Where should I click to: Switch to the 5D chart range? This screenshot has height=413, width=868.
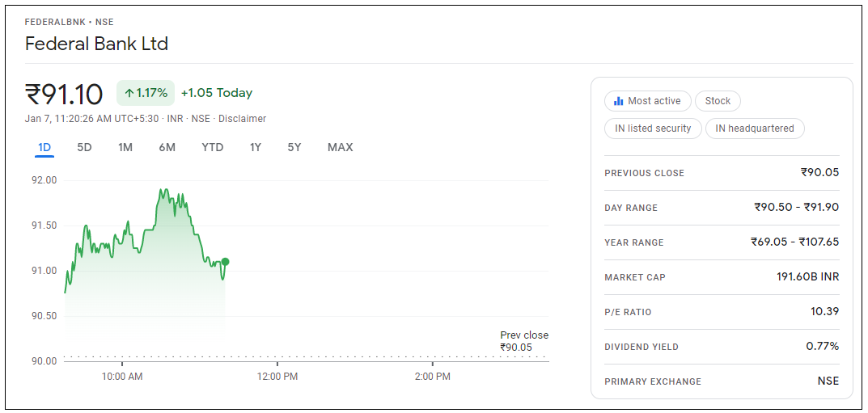point(84,148)
